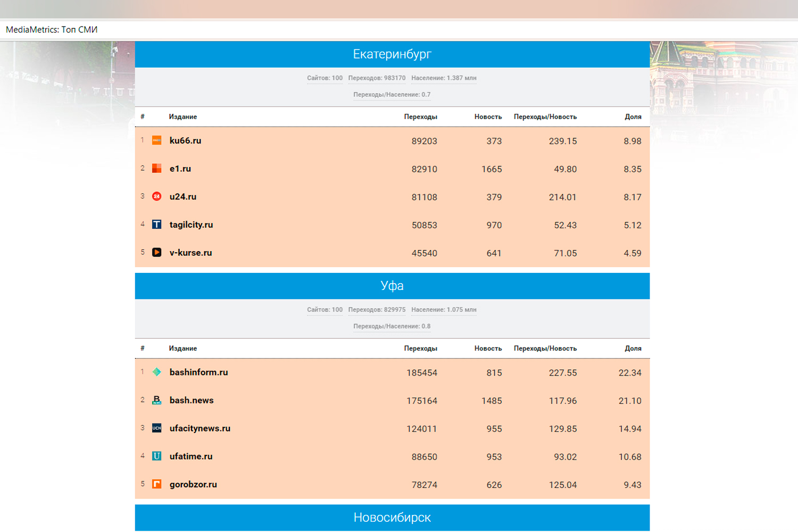Click Население: 1.387 млн stat label
Screen dimensions: 798x532
tap(444, 78)
